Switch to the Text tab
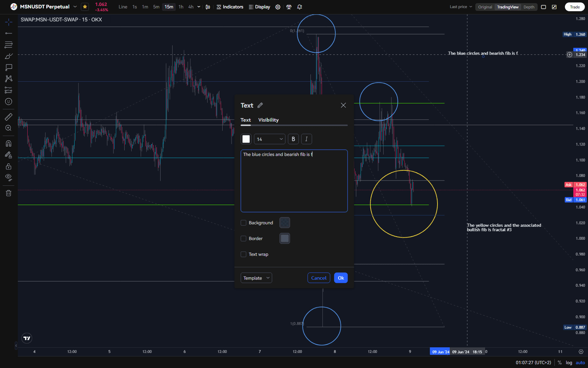588x368 pixels. (x=246, y=120)
